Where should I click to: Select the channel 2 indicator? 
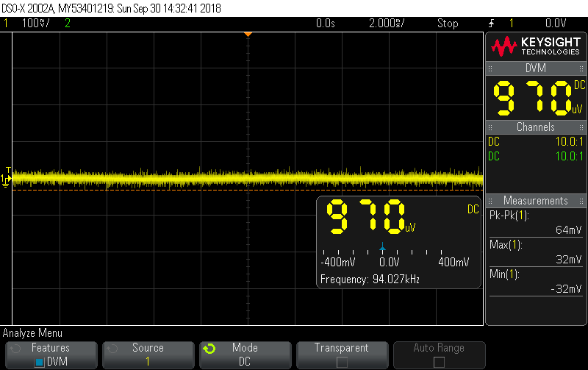point(68,24)
